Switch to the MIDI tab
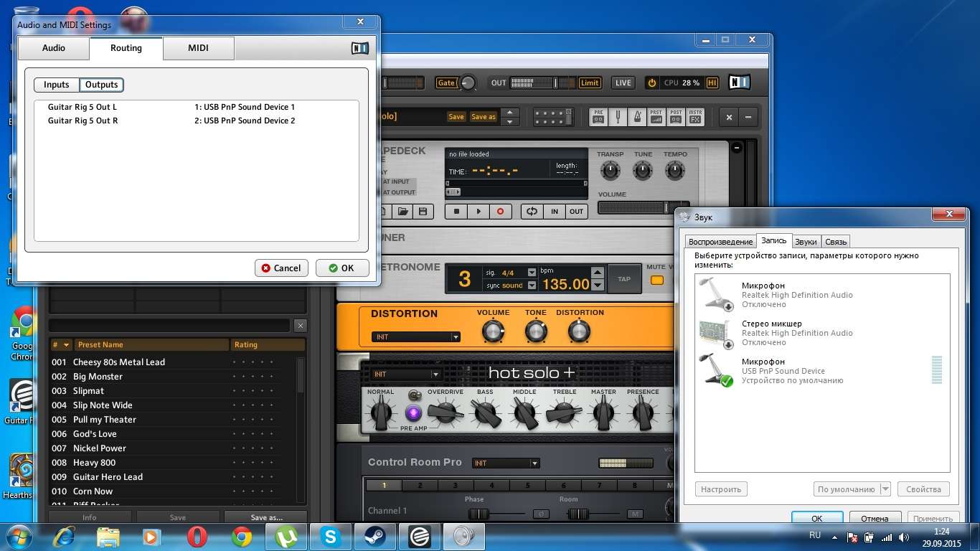The image size is (980, 551). pyautogui.click(x=199, y=48)
